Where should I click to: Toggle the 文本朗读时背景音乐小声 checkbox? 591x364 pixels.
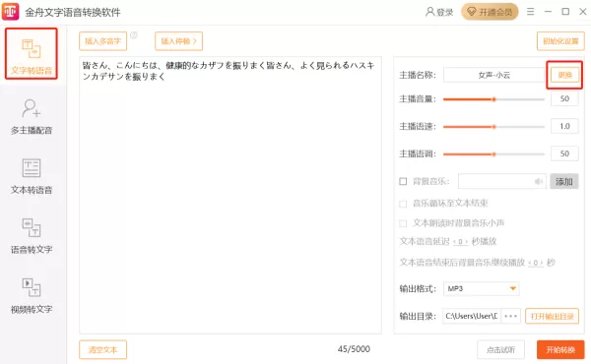403,223
